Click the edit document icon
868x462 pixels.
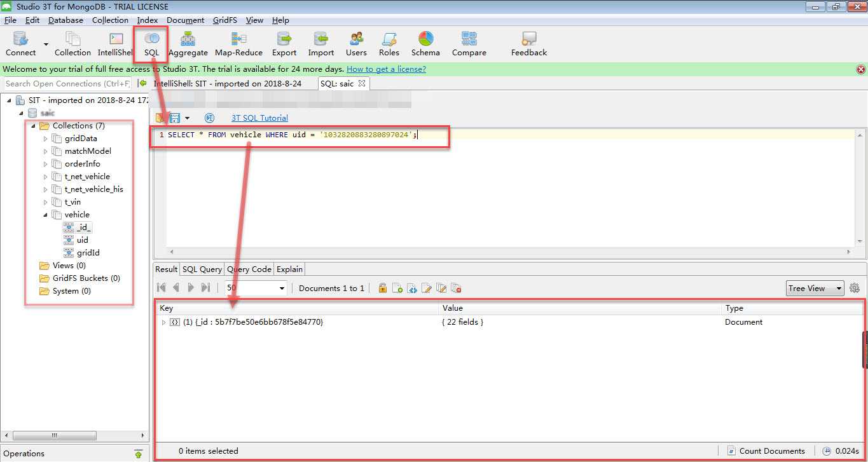pos(427,288)
